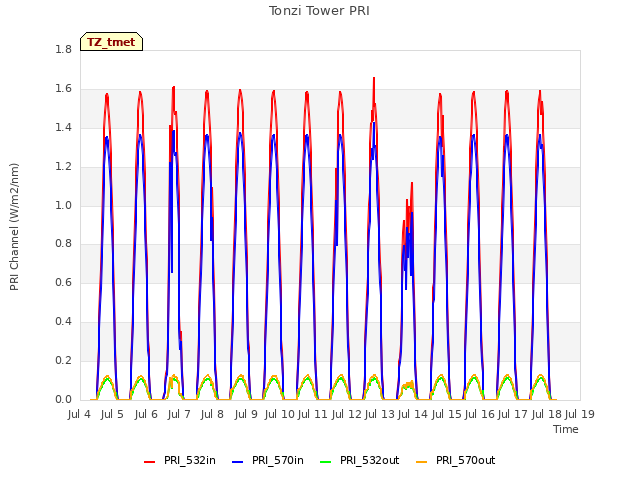This screenshot has height=480, width=640.
Task: Click the 1.2 y-axis tick label
Action: click(x=64, y=167)
